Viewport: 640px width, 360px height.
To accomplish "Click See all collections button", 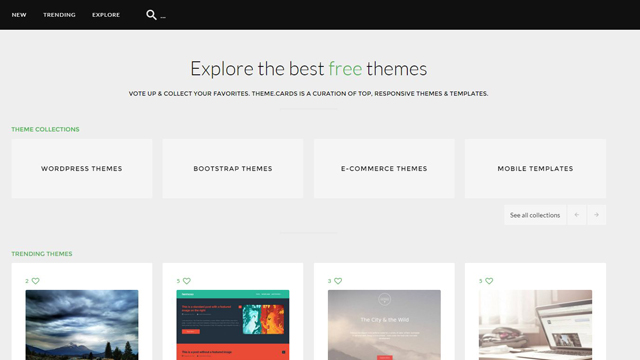I will [x=535, y=215].
